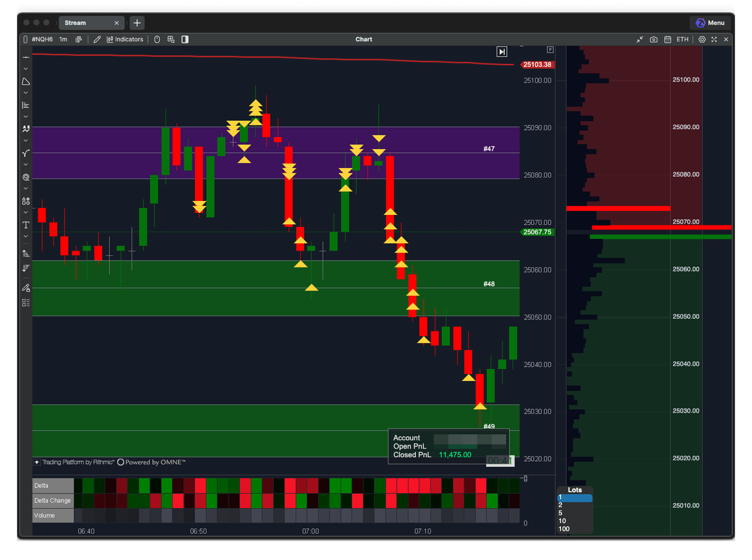Screen dimensions: 752x560
Task: Select the volume profile drawing tool
Action: (26, 105)
